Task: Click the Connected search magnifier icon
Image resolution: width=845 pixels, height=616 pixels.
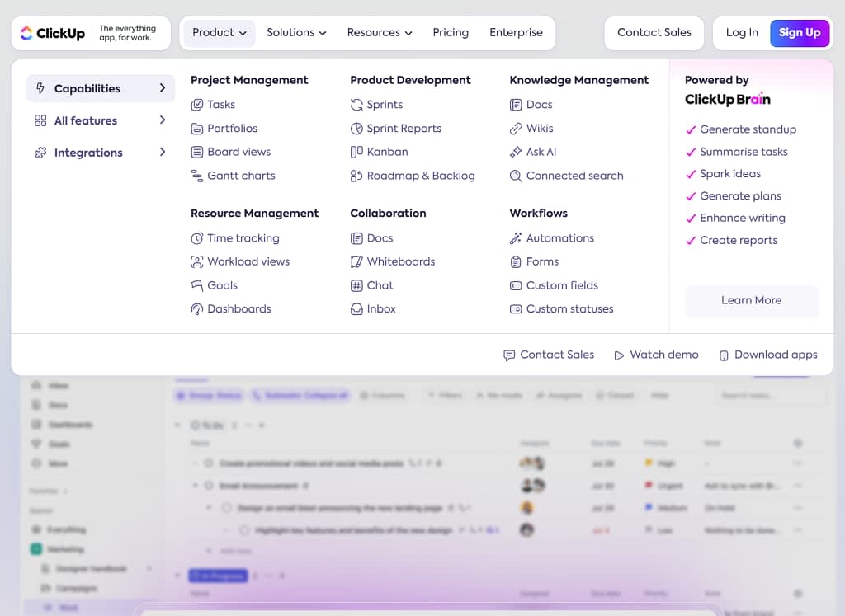Action: [516, 176]
